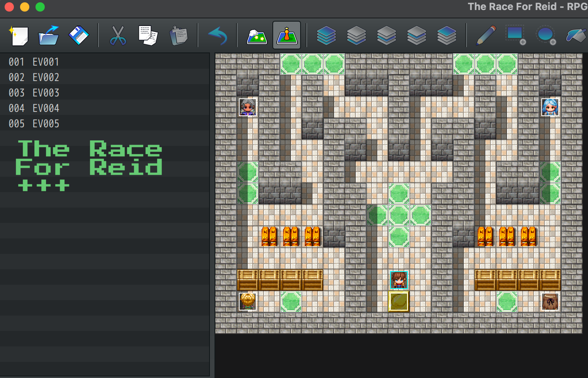Paste with the clipboard icon
588x378 pixels.
(178, 35)
